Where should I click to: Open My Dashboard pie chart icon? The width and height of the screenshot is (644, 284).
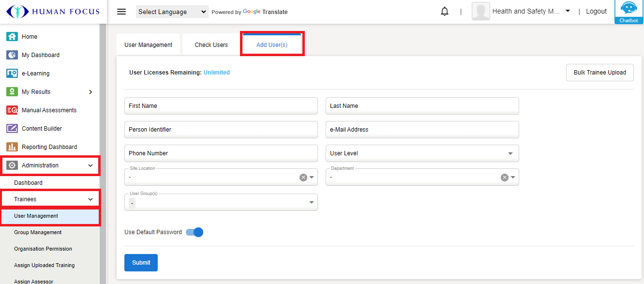pos(12,55)
